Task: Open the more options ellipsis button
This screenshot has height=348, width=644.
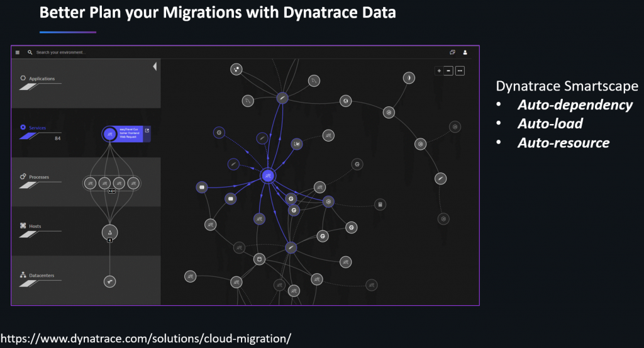Action: tap(460, 70)
